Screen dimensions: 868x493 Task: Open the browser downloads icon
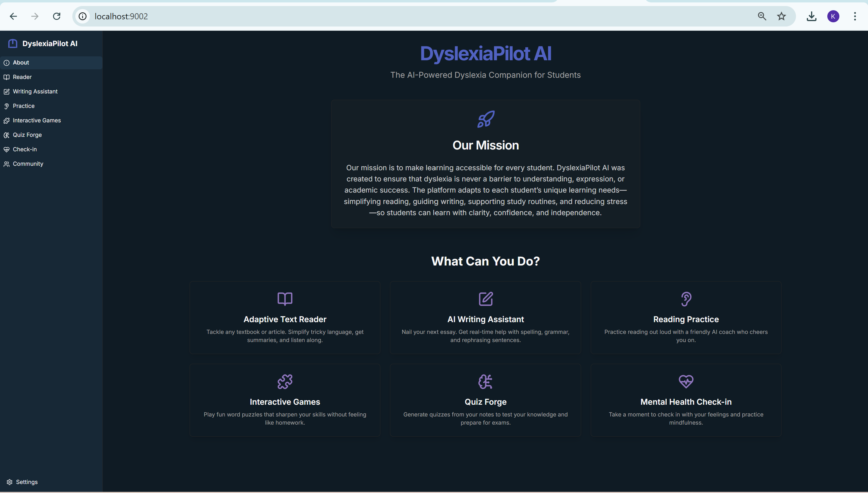811,16
